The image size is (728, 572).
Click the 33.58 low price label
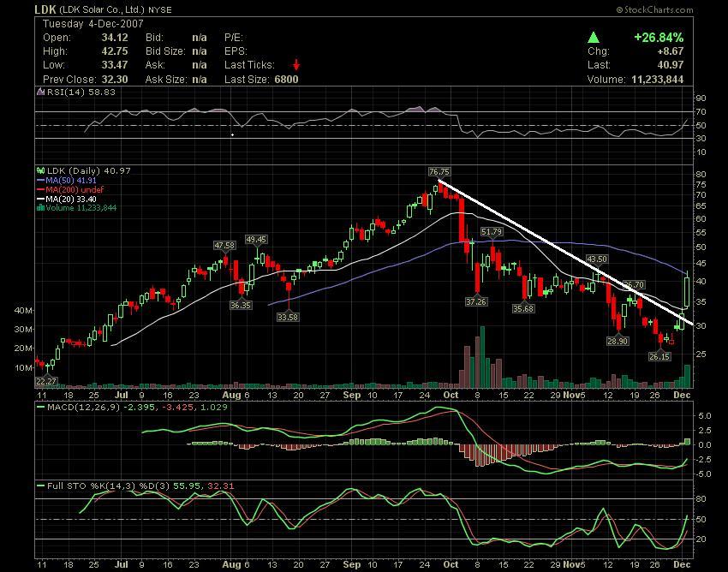pyautogui.click(x=288, y=317)
